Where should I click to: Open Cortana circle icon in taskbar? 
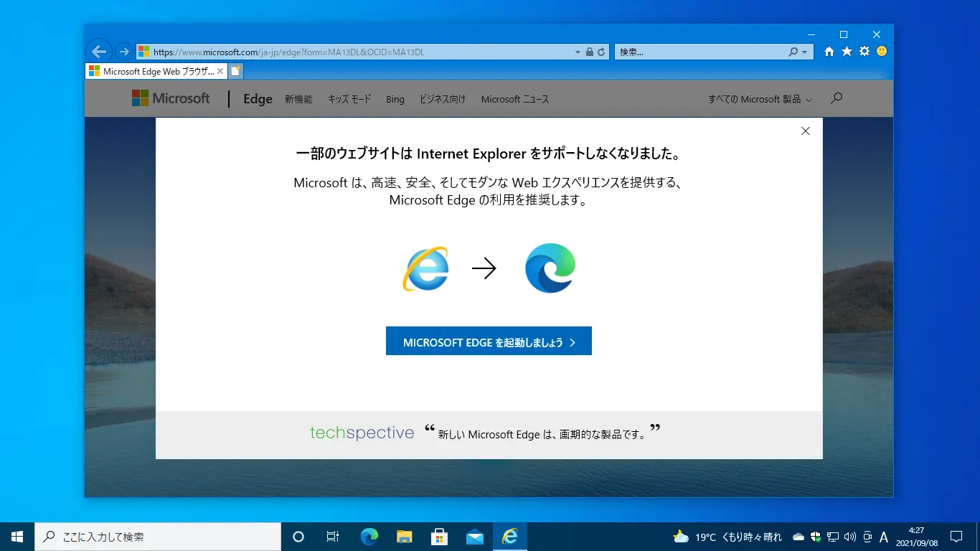[x=298, y=537]
